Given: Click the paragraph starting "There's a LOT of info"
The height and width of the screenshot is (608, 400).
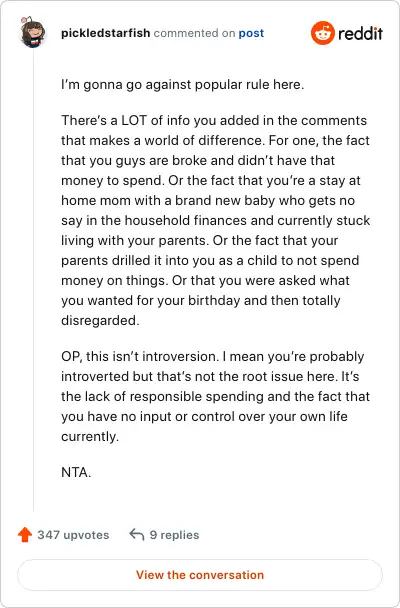Looking at the screenshot, I should 216,220.
